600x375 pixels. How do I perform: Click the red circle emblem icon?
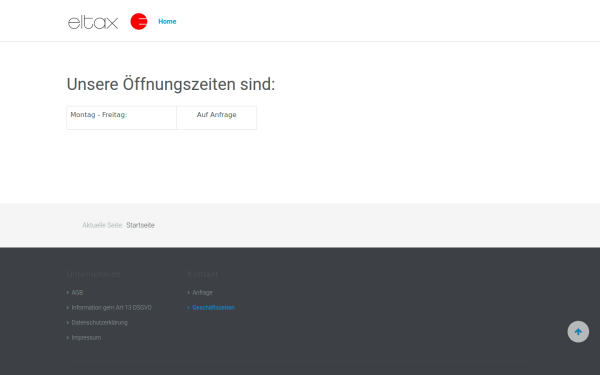(x=139, y=21)
